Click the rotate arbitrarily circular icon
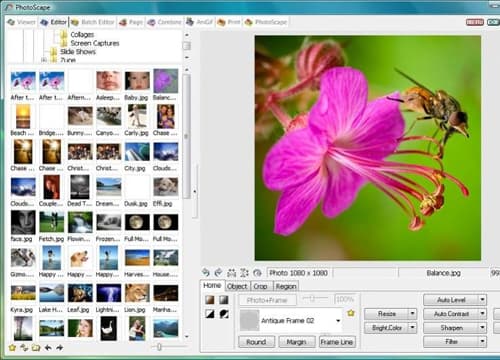 click(257, 273)
